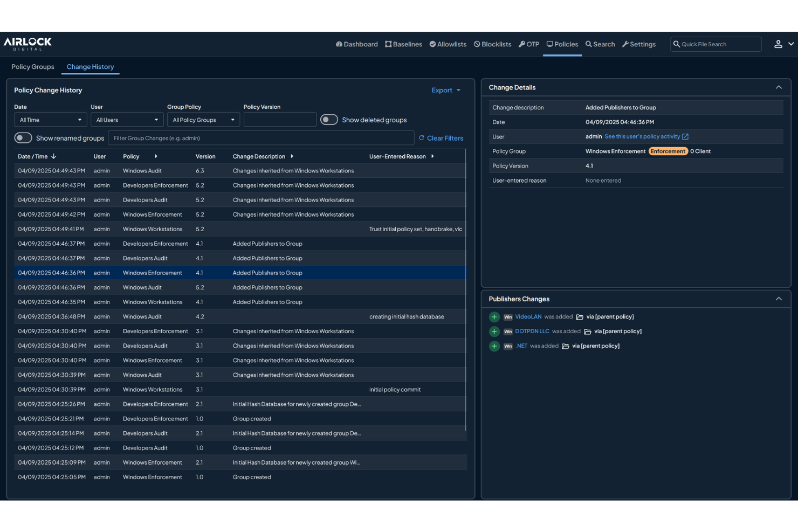
Task: Click inside the Policy Version input field
Action: 280,119
